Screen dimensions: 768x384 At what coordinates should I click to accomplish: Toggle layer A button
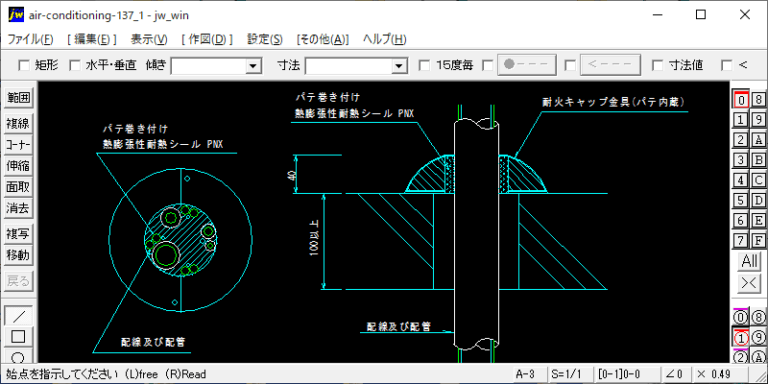pos(758,140)
